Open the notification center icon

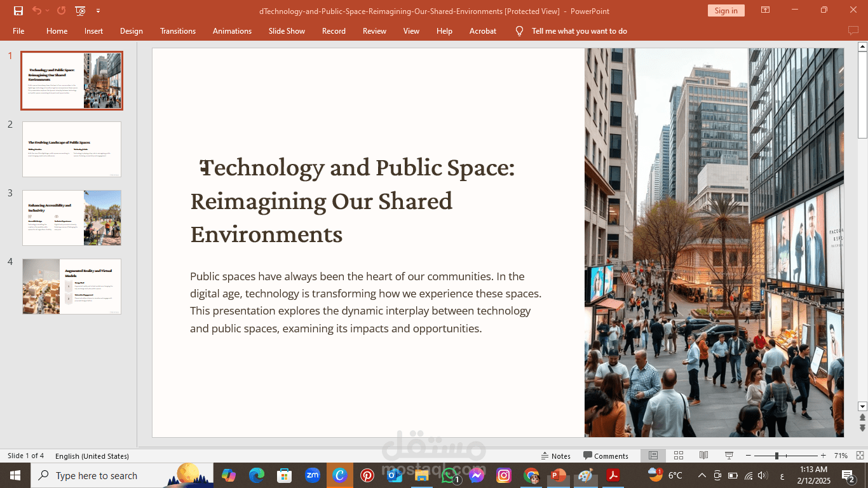(848, 475)
